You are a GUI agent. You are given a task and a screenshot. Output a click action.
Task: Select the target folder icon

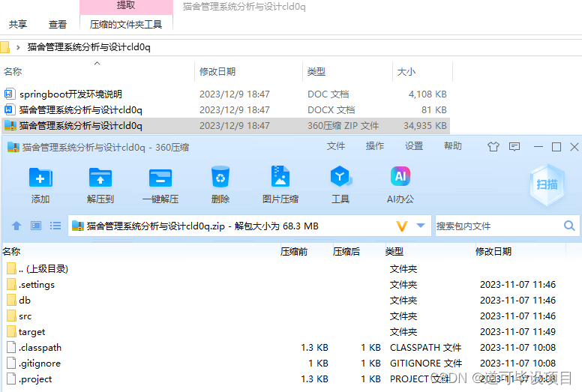11,331
